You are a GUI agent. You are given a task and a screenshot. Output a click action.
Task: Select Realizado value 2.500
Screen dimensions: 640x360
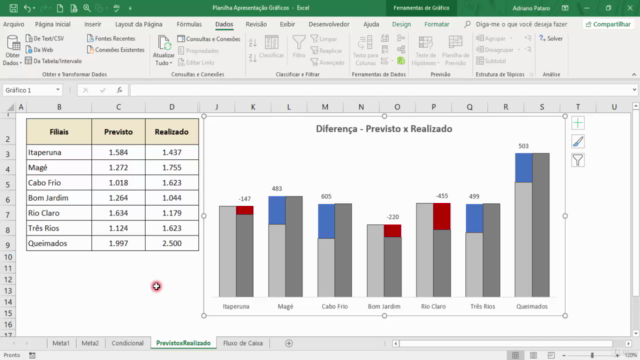tap(172, 243)
